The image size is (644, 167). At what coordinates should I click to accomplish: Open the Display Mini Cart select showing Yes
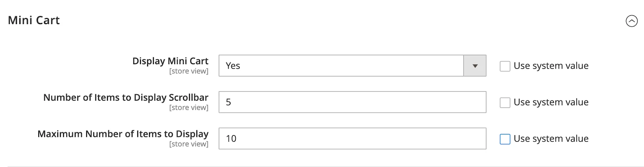coord(341,66)
